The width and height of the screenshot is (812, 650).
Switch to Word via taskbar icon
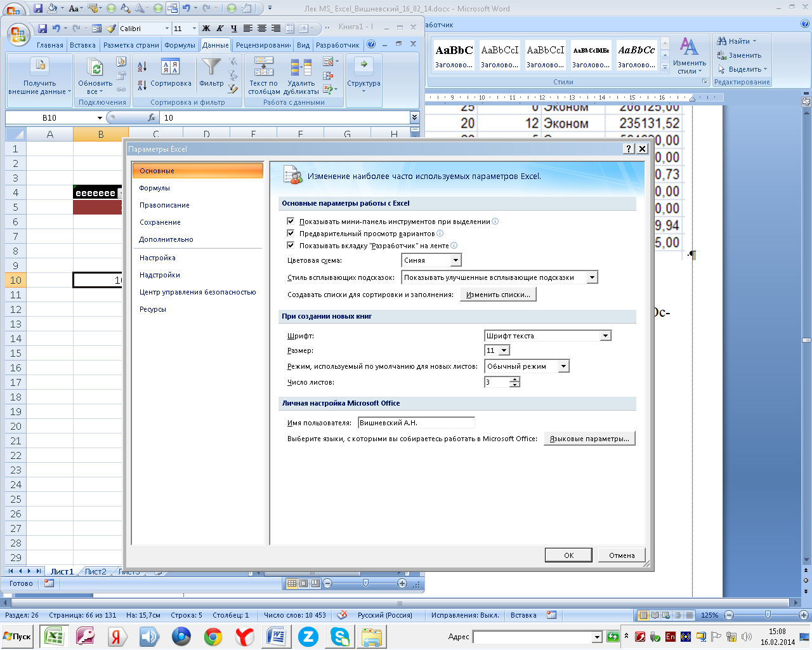point(276,636)
